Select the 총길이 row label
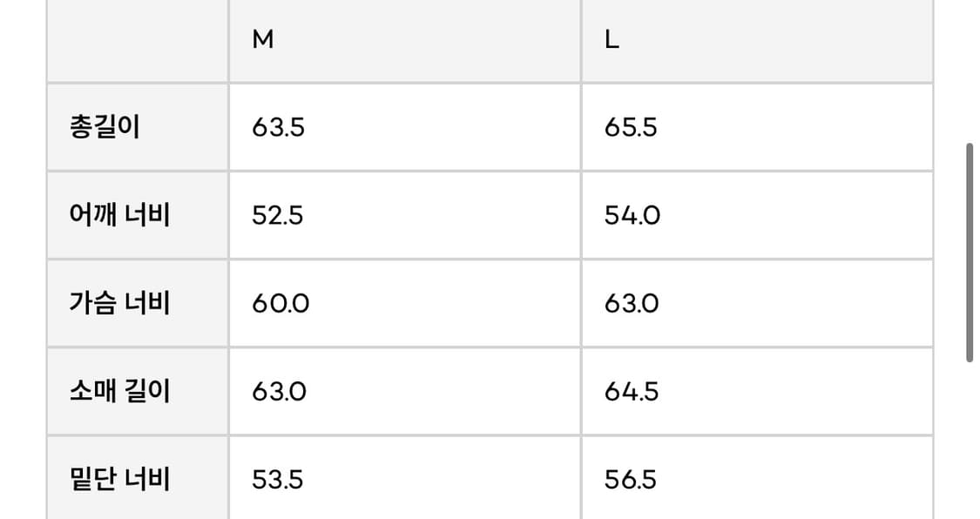980x519 pixels. [x=105, y=128]
